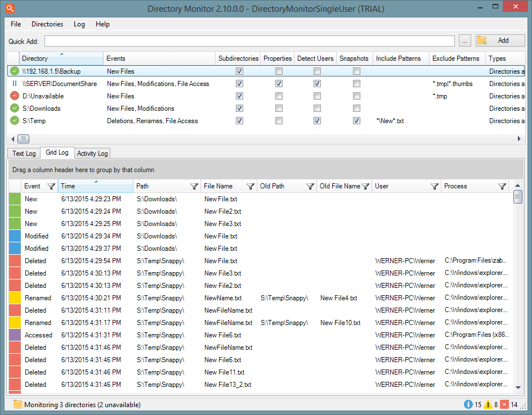Click the browse (...) button next to Quick Add
Image resolution: width=532 pixels, height=415 pixels.
[465, 40]
